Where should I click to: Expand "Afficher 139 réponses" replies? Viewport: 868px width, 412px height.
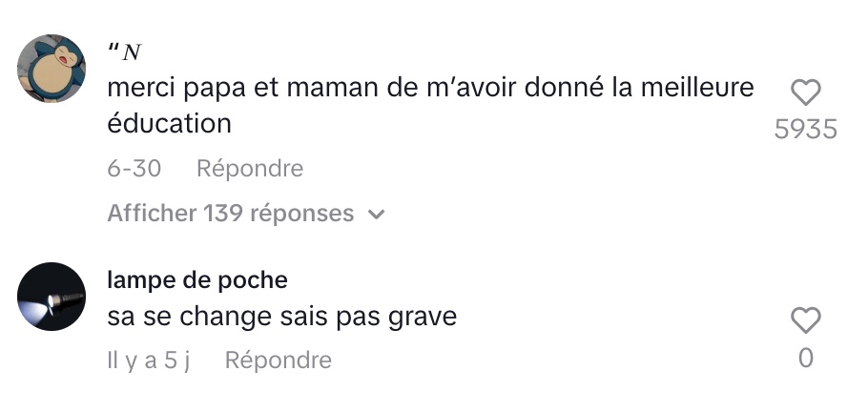[246, 214]
